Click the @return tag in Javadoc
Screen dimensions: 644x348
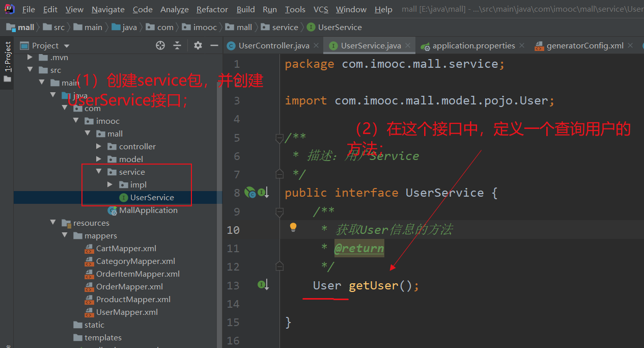coord(359,249)
